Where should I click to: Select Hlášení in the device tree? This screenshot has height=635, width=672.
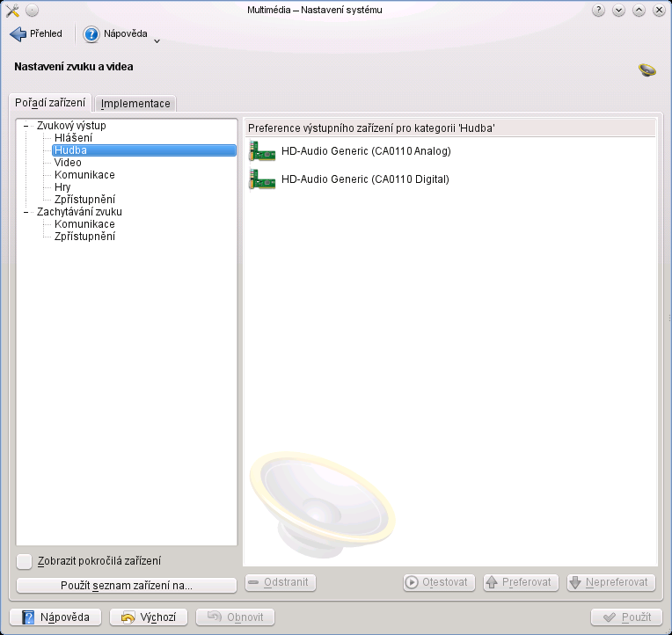(x=73, y=138)
